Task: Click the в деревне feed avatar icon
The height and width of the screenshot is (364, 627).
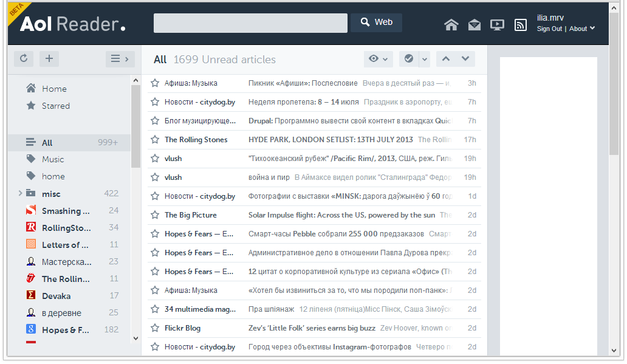Action: [x=31, y=312]
